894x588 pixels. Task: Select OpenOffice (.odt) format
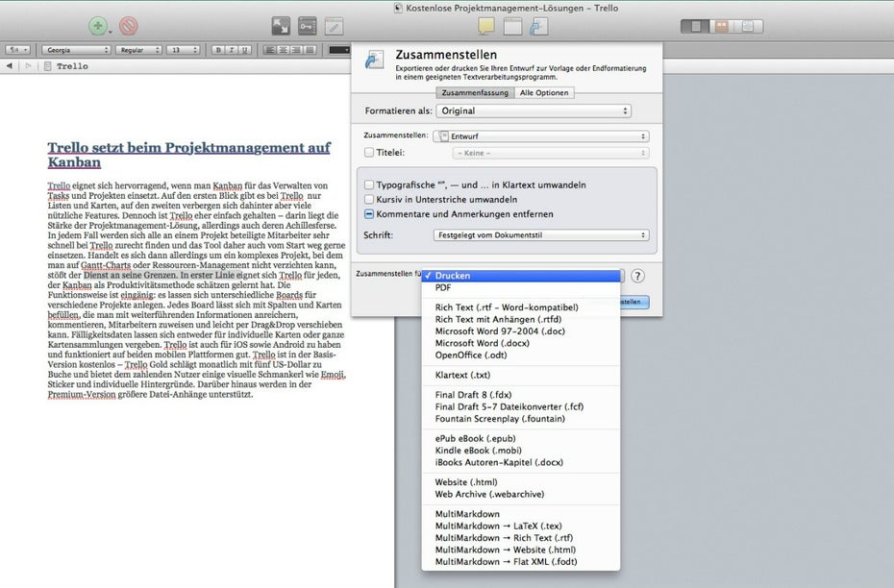521,355
